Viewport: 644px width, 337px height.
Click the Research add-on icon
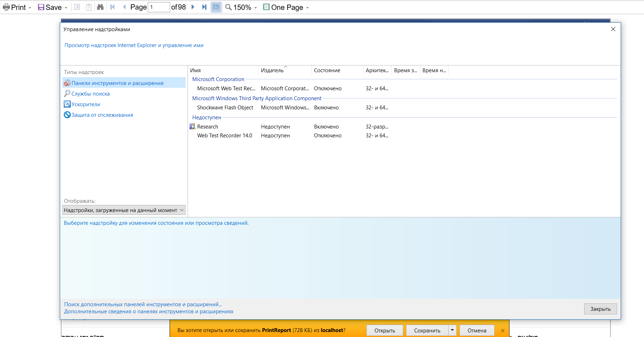point(192,126)
